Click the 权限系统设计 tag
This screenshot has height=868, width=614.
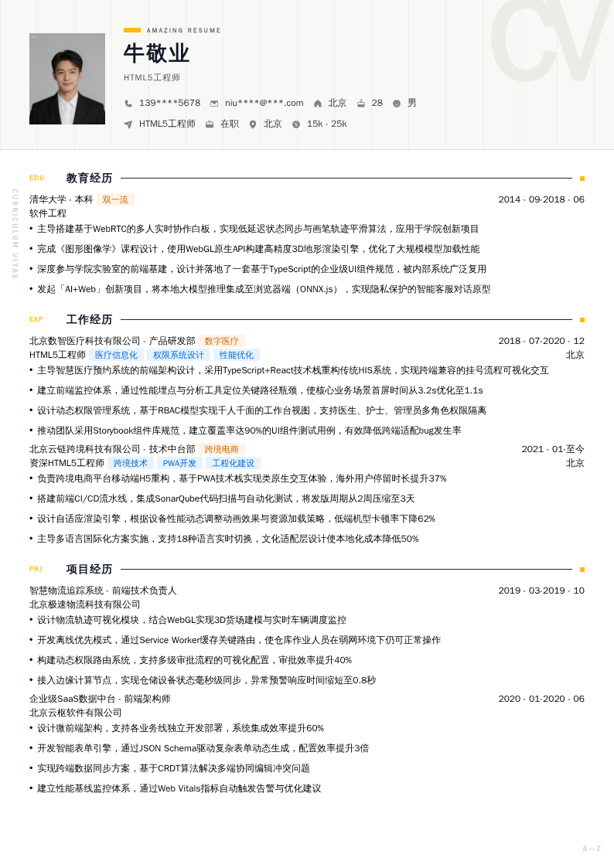click(x=179, y=355)
